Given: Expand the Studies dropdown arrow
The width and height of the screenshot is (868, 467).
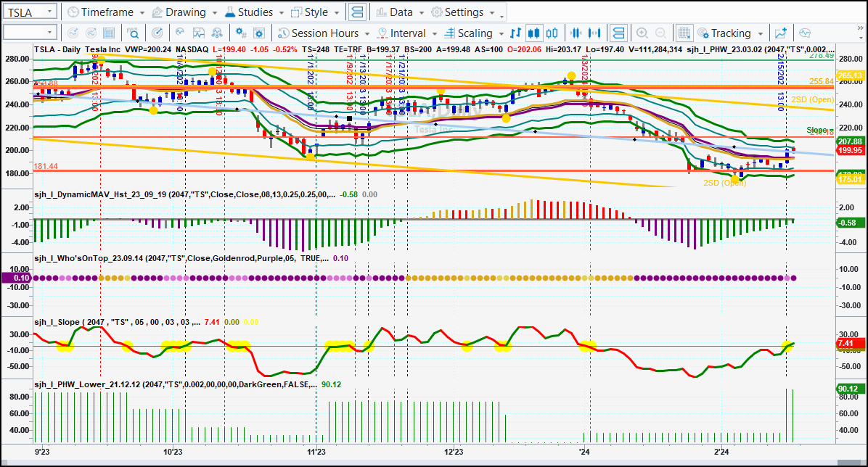Looking at the screenshot, I should (282, 12).
